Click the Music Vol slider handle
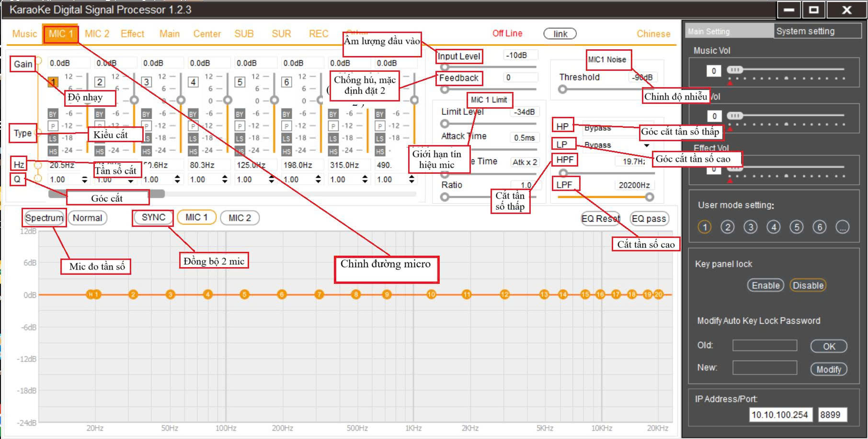The width and height of the screenshot is (868, 439). (735, 70)
